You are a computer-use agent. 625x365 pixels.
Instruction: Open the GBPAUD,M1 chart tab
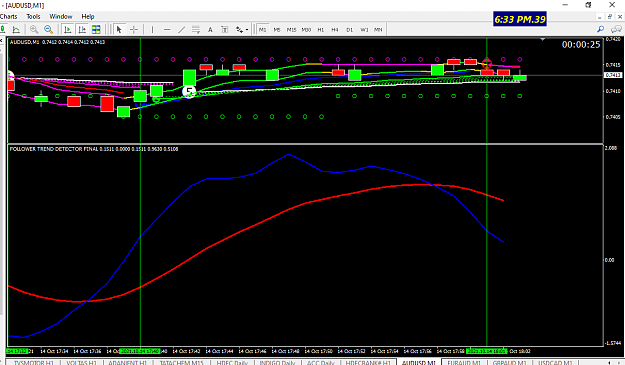[x=509, y=363]
